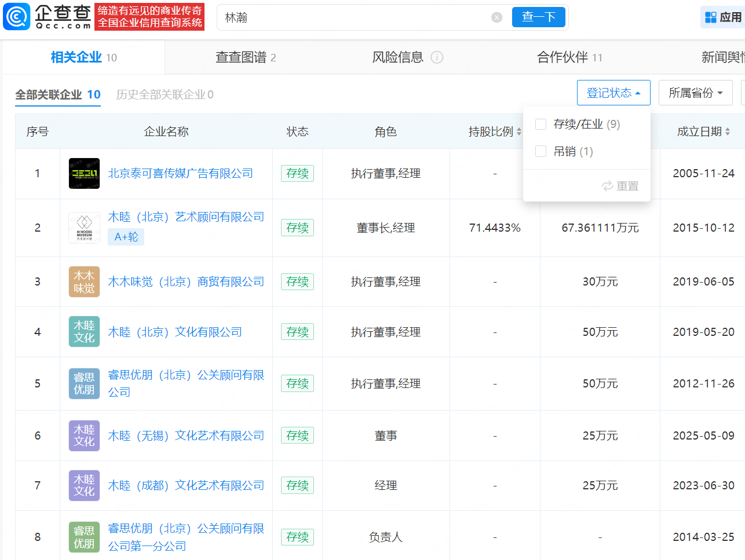The width and height of the screenshot is (745, 560).
Task: Sort by 成立日期 using the sort arrows
Action: [x=728, y=132]
